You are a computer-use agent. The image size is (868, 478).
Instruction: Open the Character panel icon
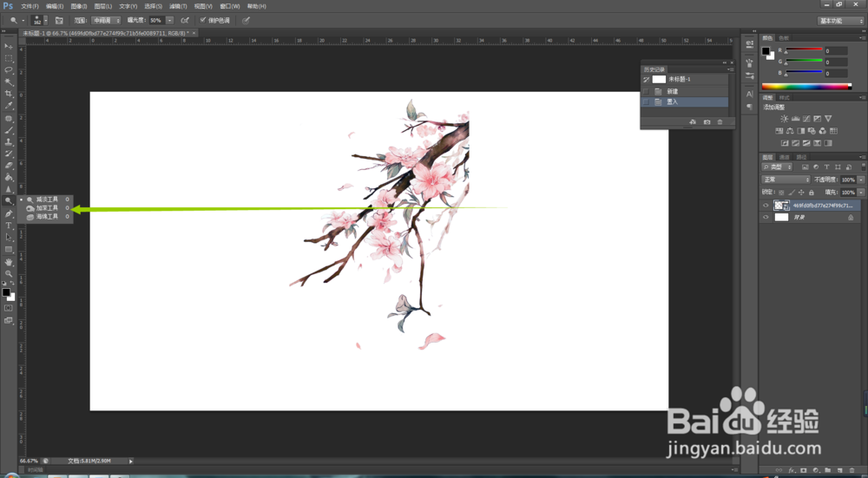[750, 94]
